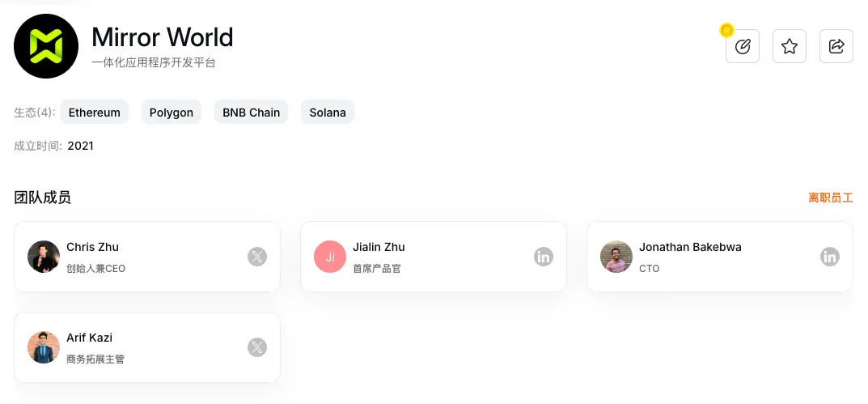Click Jialin Zhu's pink avatar
Image resolution: width=868 pixels, height=404 pixels.
click(x=330, y=257)
